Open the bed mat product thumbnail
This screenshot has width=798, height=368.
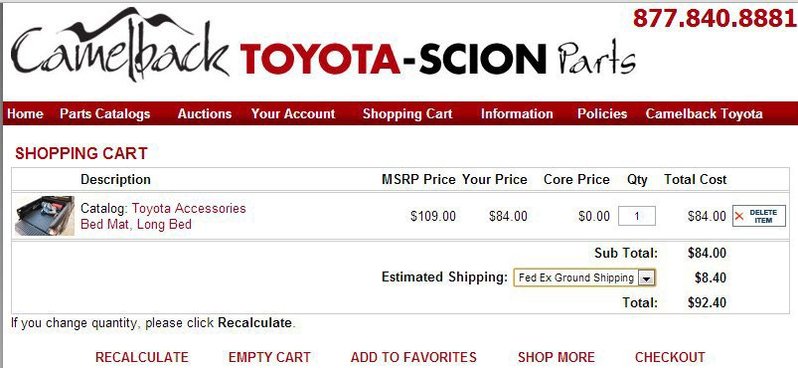45,216
